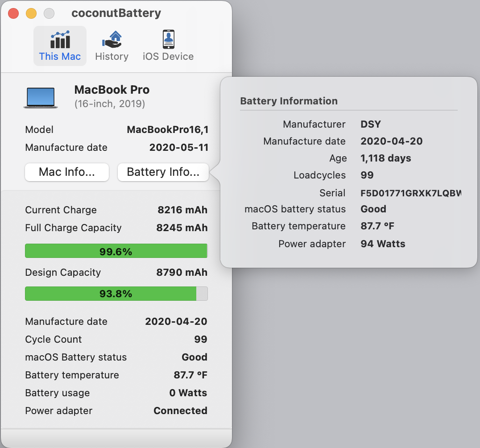Select Power adapter value 94 Watts
The width and height of the screenshot is (480, 448).
[383, 244]
